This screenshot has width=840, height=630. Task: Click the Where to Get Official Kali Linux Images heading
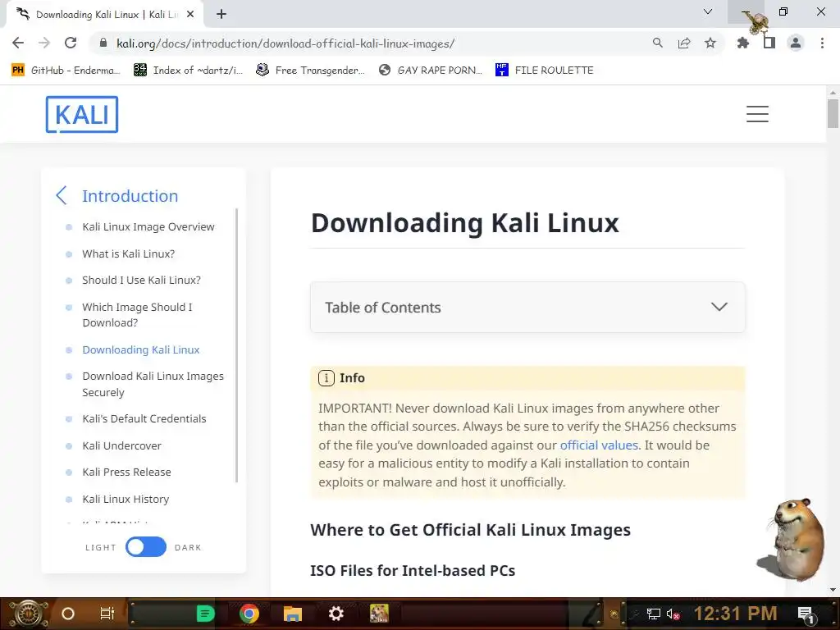470,531
